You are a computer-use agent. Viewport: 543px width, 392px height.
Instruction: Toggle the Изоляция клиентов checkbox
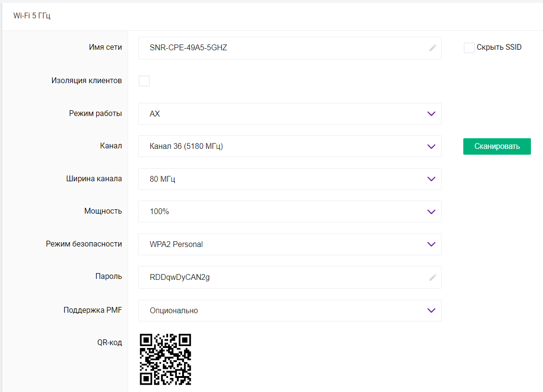coord(144,81)
